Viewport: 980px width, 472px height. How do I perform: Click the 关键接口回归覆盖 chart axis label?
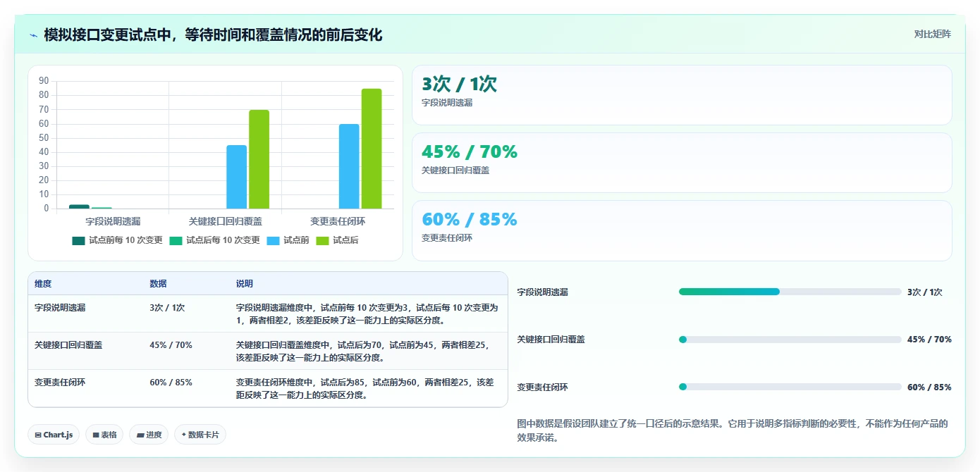[226, 221]
